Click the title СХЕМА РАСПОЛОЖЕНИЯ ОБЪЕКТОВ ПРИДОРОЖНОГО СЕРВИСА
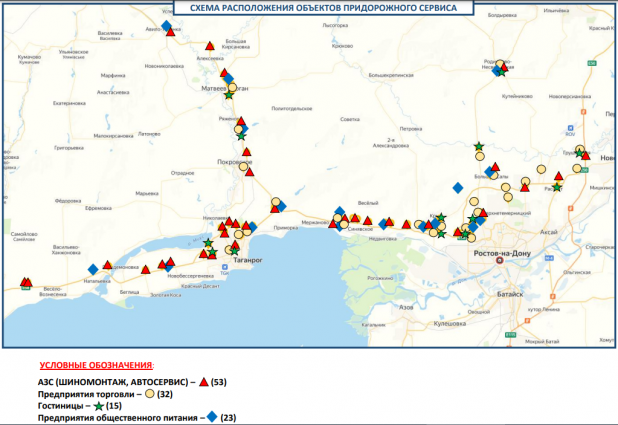The image size is (618, 425). click(323, 8)
